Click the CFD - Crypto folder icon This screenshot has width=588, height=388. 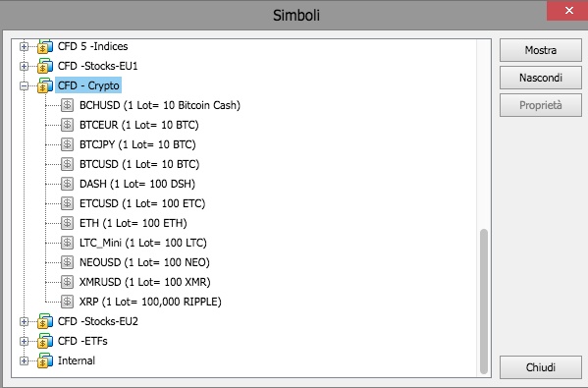coord(45,85)
